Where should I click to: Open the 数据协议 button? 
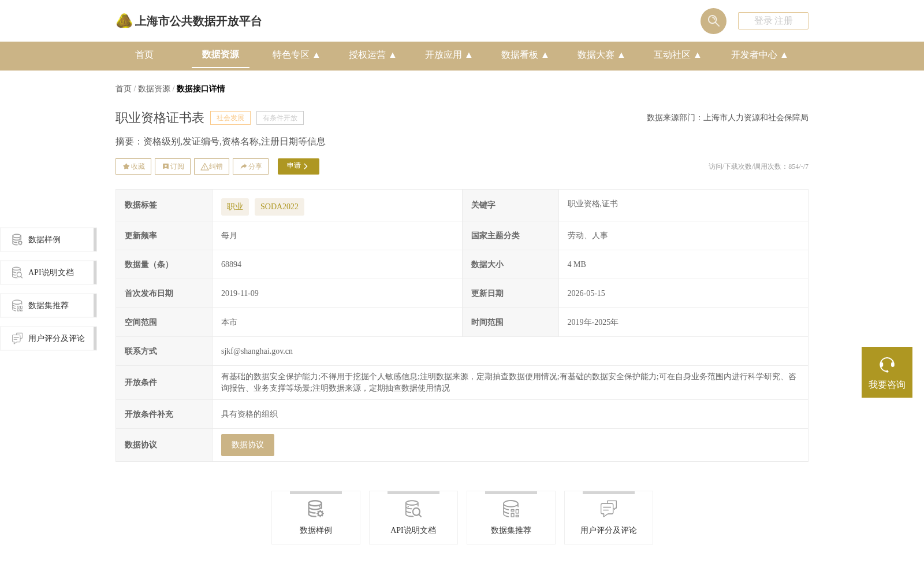point(248,445)
